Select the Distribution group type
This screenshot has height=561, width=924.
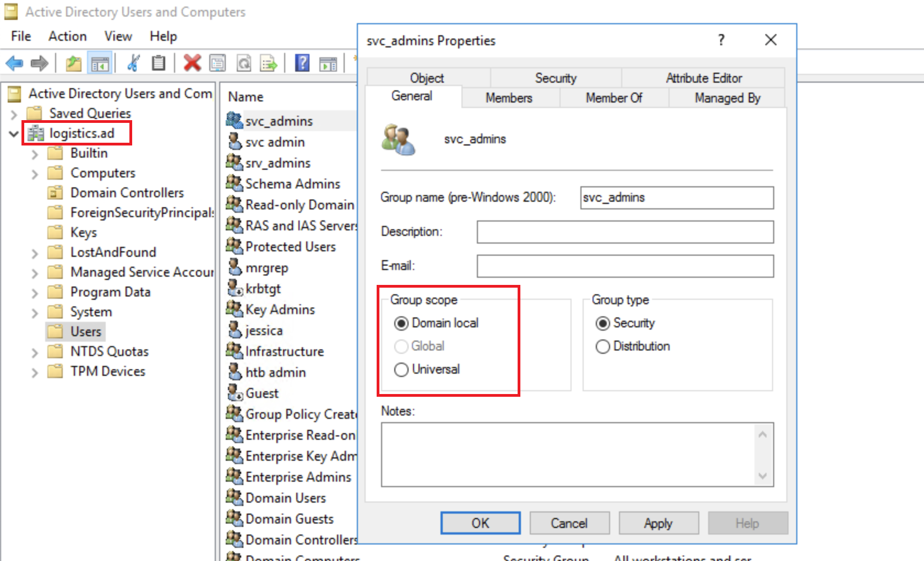tap(603, 347)
